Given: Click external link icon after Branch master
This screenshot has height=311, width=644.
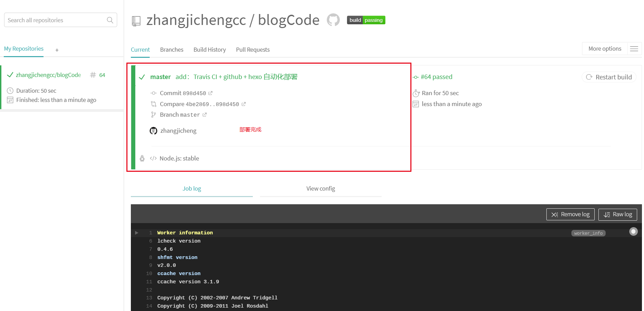Looking at the screenshot, I should tap(205, 115).
